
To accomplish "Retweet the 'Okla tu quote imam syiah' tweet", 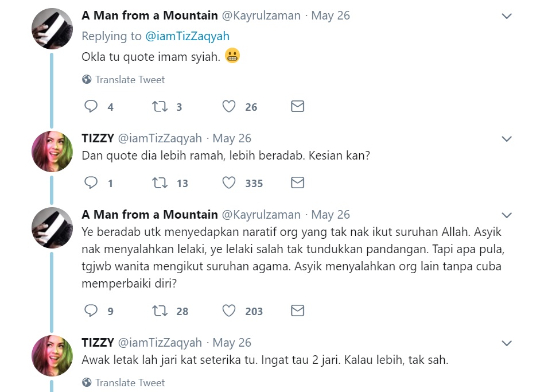I will (x=159, y=107).
